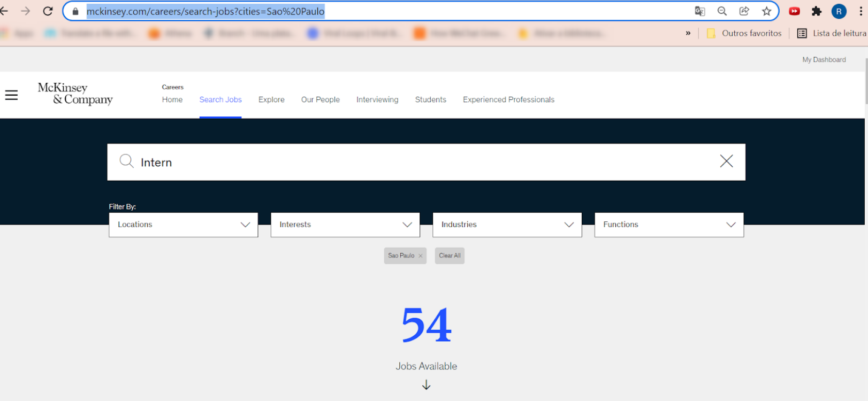Expand the Functions filter dropdown
The height and width of the screenshot is (401, 868).
tap(669, 225)
